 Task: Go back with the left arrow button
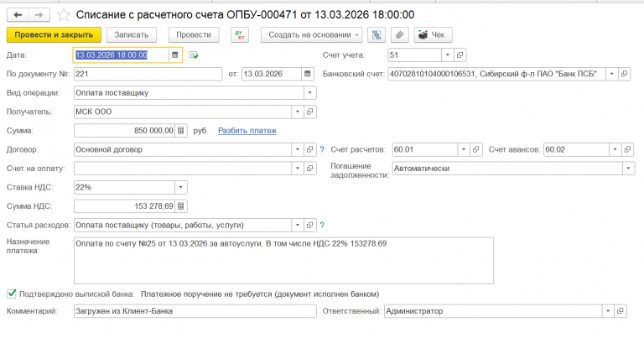point(18,15)
